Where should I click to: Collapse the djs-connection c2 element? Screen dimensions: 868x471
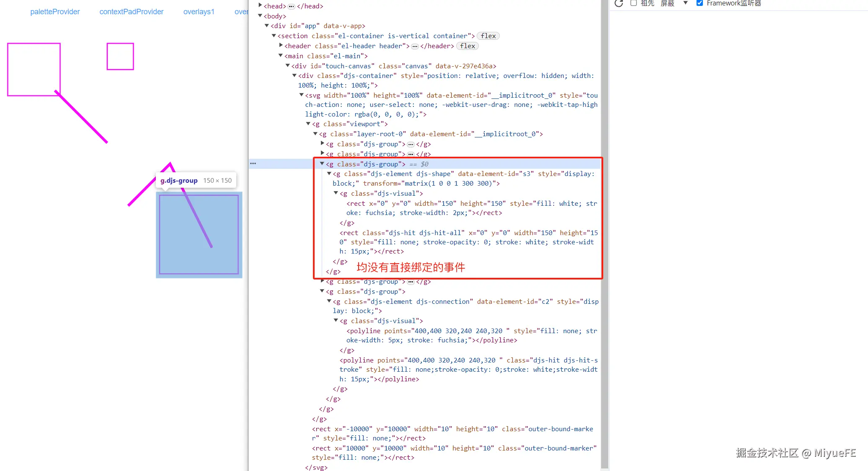click(329, 301)
